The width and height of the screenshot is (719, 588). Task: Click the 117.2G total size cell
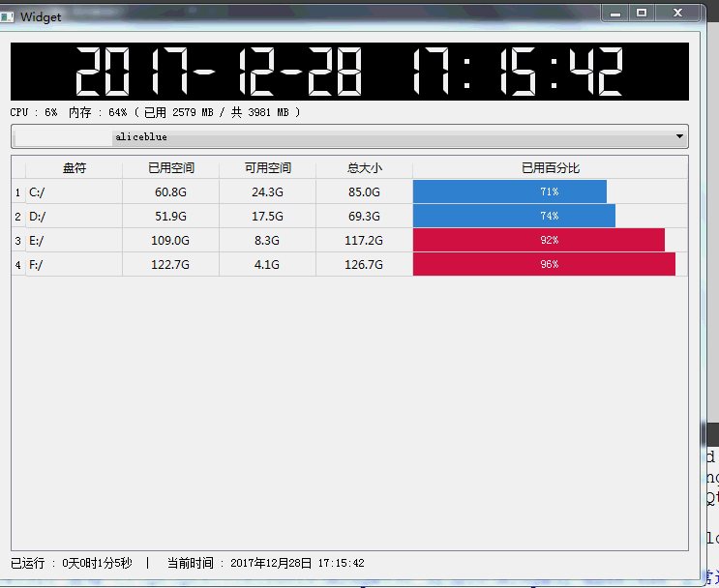pyautogui.click(x=365, y=241)
